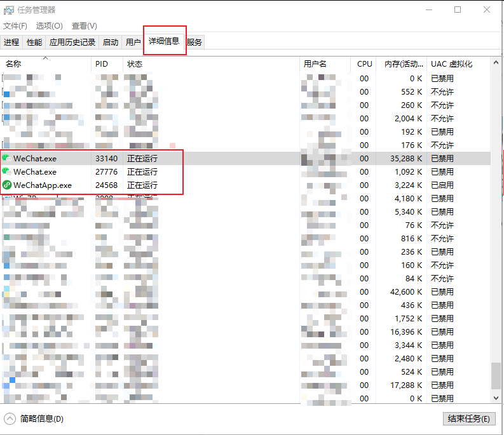Click PID value 24568
Screen dimensions: 504x435
click(x=106, y=185)
